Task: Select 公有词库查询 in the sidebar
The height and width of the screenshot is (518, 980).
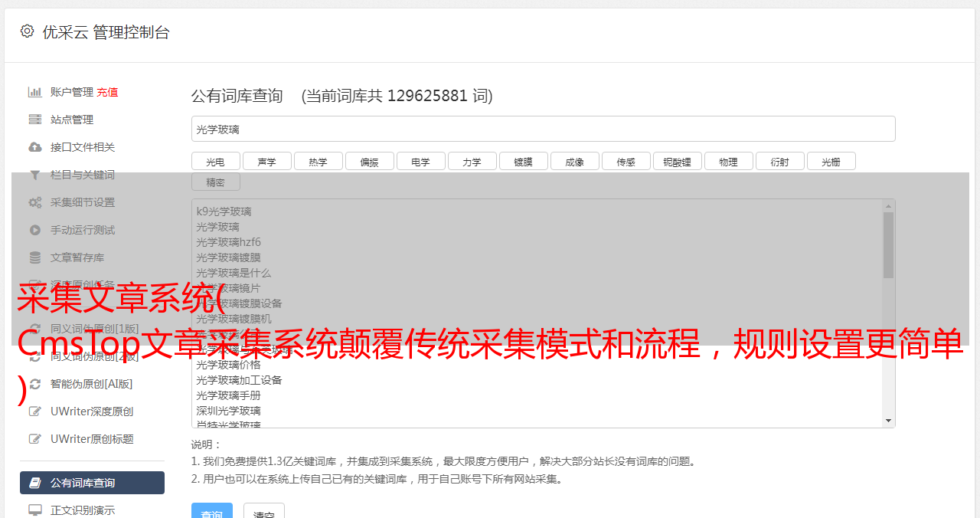Action: (92, 483)
